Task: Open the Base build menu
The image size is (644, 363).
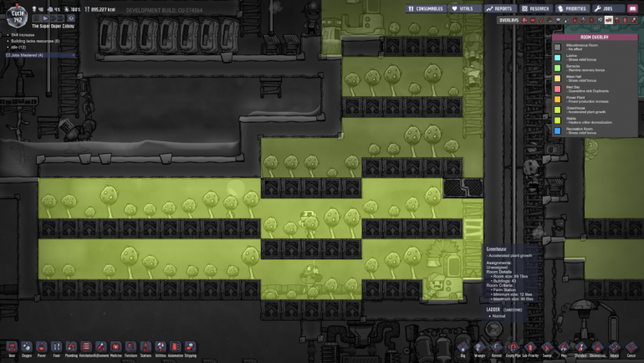Action: pos(12,347)
